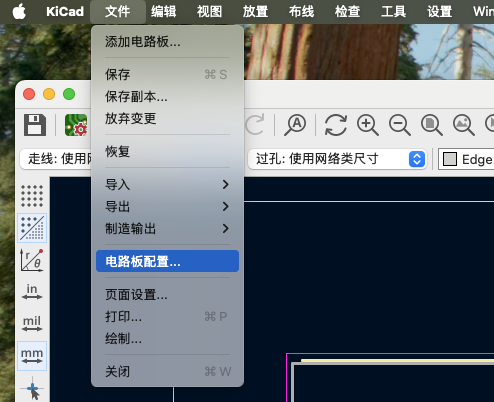The image size is (494, 402).
Task: Open 页面设置... page settings
Action: click(167, 294)
